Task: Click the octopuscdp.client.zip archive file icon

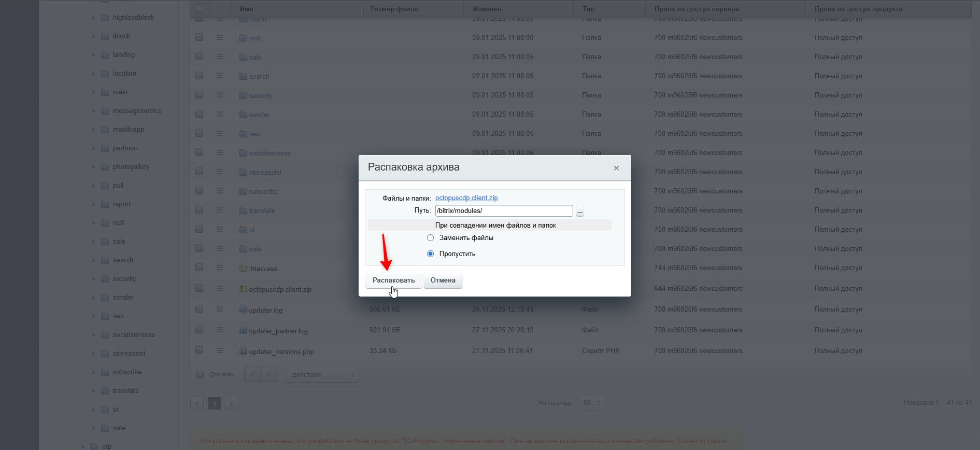Action: pyautogui.click(x=243, y=289)
